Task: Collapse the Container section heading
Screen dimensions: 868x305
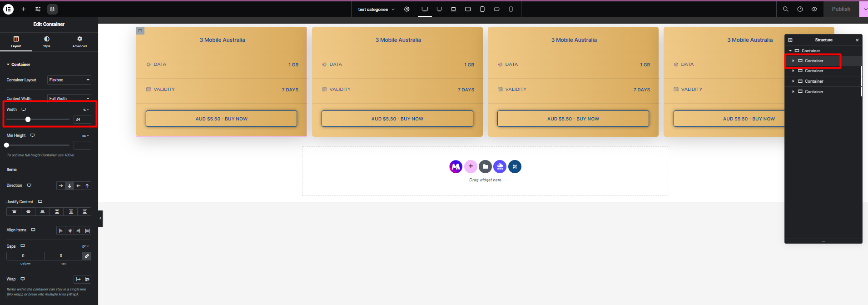Action: click(x=19, y=65)
